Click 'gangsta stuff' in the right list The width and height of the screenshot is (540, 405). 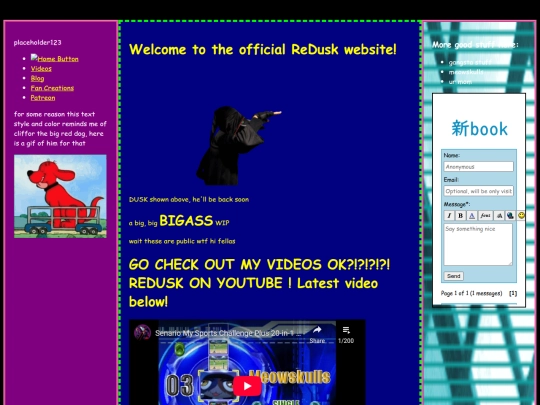[469, 62]
